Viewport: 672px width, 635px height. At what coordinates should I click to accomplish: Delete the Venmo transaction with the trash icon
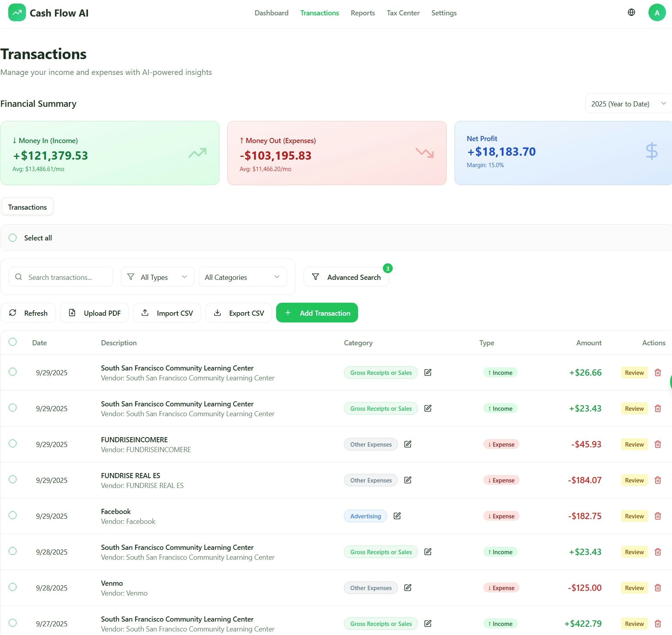[x=657, y=587]
